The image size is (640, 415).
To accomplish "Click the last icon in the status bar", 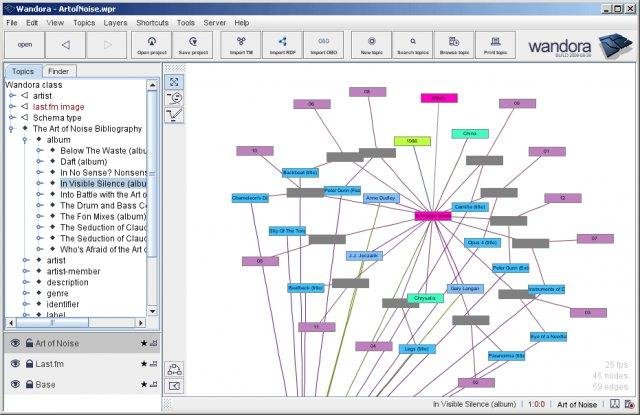I will click(629, 404).
